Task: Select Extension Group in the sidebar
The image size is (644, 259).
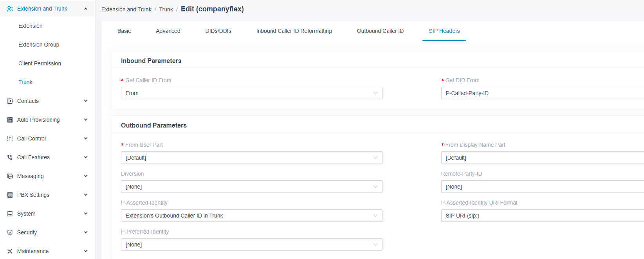Action: click(39, 45)
